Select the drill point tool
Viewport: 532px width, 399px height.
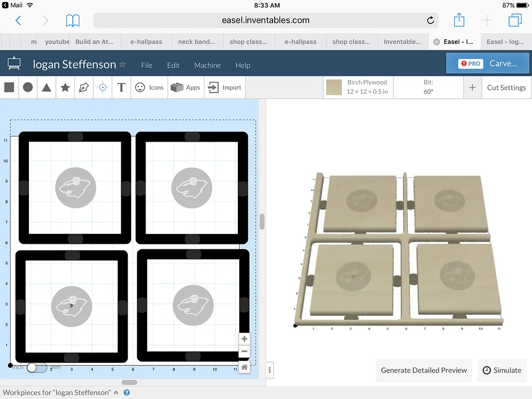[x=103, y=87]
